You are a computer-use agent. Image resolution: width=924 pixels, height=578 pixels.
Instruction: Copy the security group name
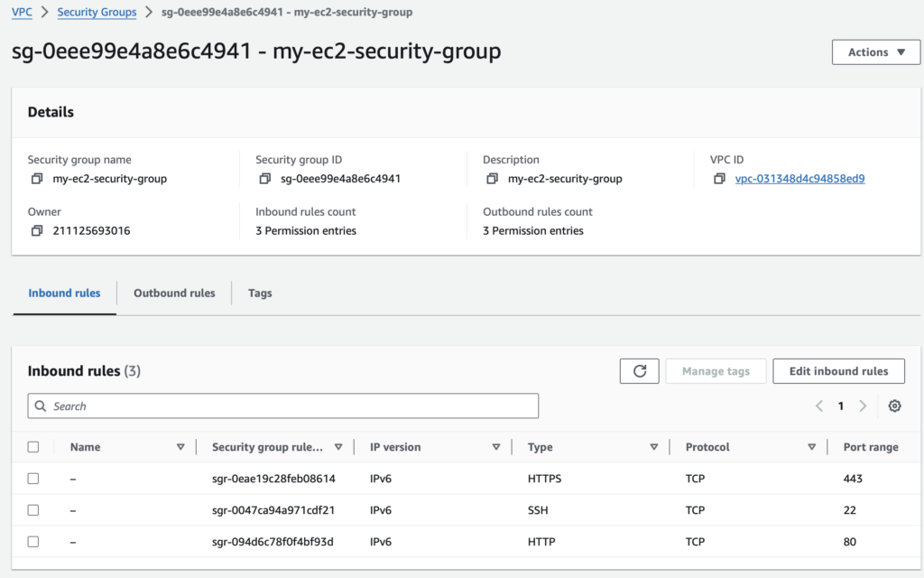(x=37, y=179)
